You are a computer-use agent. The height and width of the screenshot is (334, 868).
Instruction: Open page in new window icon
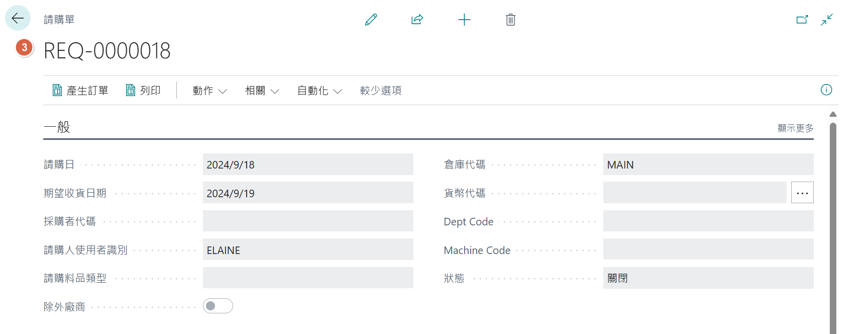802,20
